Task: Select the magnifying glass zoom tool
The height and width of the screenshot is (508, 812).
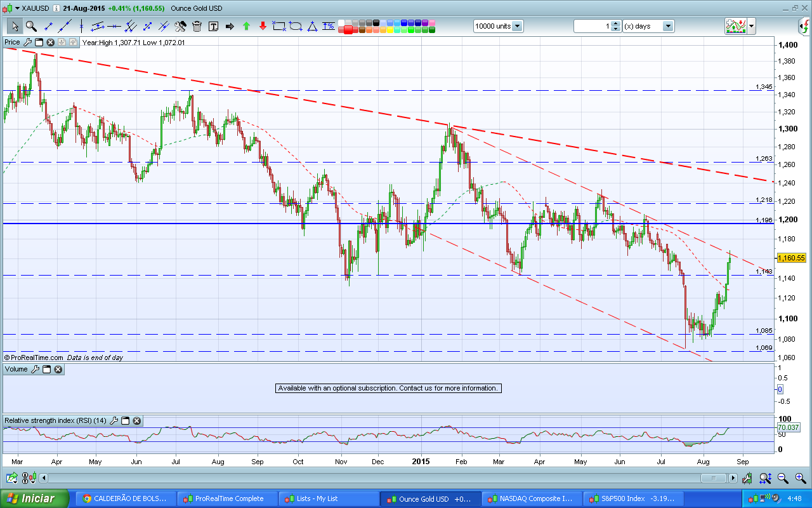Action: pos(31,26)
